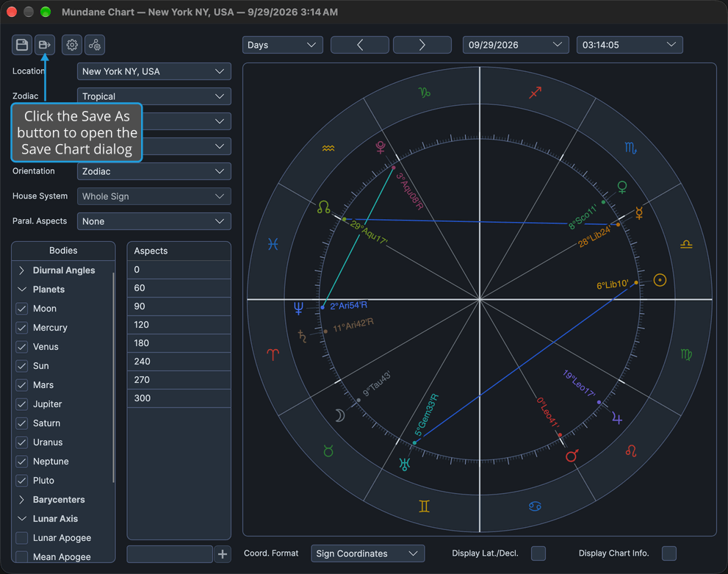Screen dimensions: 728x574
Task: Click the Uranus glyph in the chart
Action: click(x=404, y=464)
